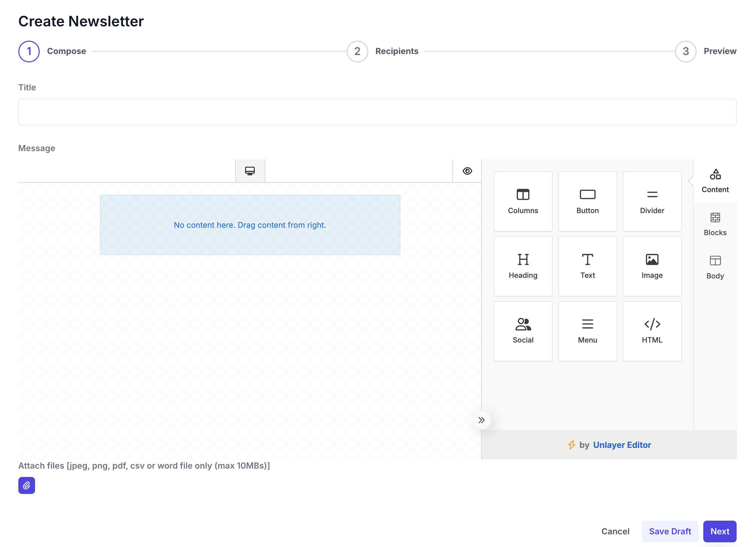Open the Blocks tab
The height and width of the screenshot is (547, 756).
pyautogui.click(x=715, y=224)
